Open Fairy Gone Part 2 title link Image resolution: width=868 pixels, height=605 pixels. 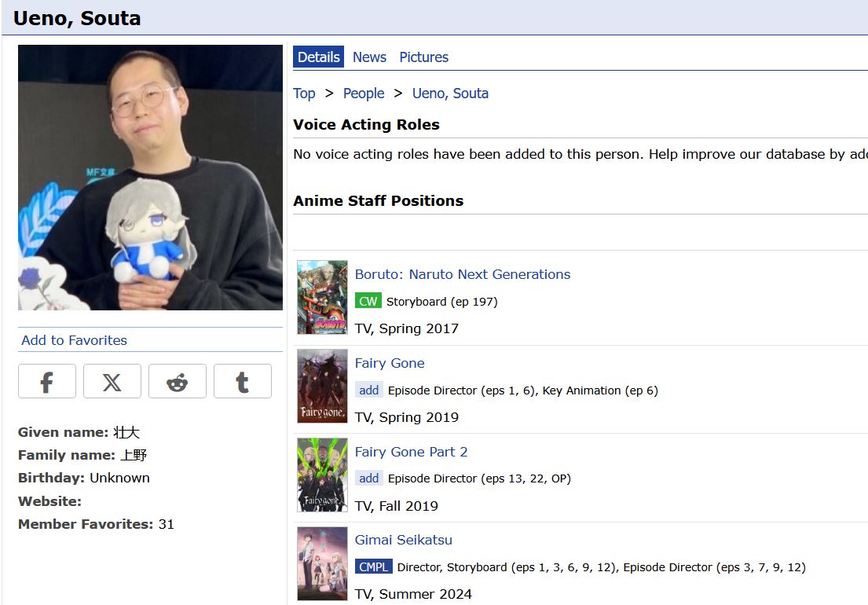pos(411,452)
